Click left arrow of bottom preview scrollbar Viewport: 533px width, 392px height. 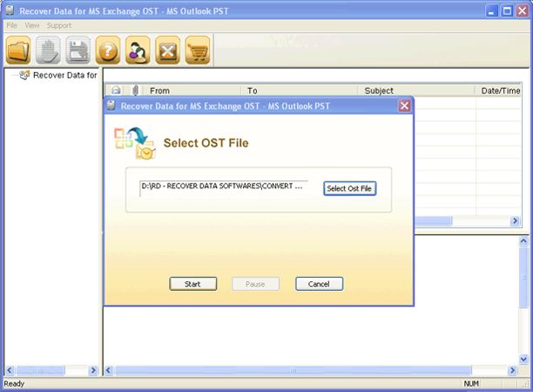[109, 370]
